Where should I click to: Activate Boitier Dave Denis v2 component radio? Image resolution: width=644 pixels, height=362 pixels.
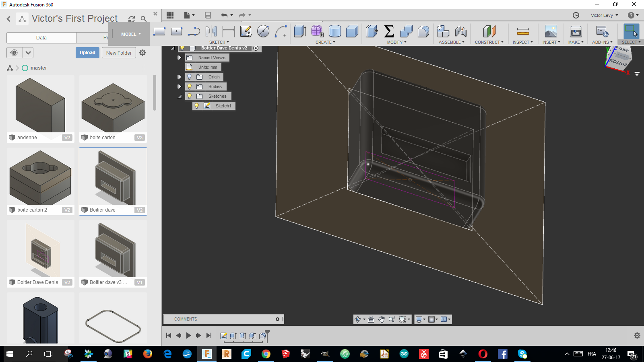[x=256, y=48]
